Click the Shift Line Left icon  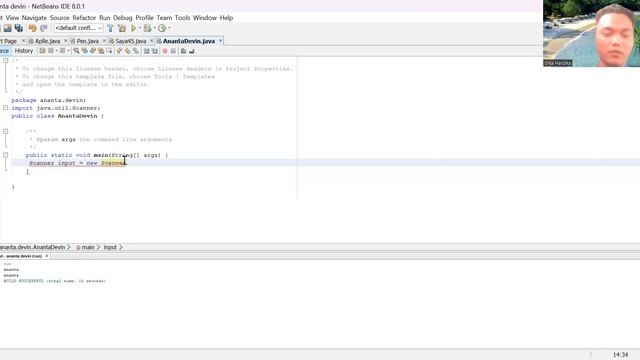tap(147, 51)
